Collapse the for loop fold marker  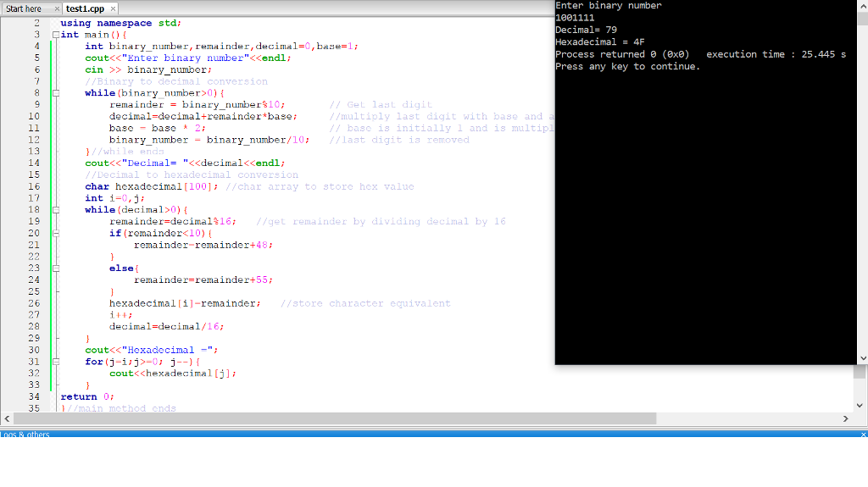coord(56,362)
